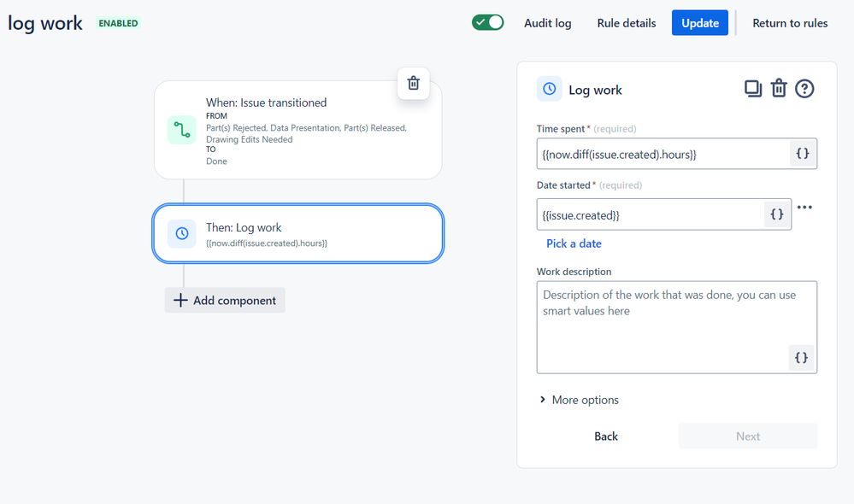Image resolution: width=854 pixels, height=504 pixels.
Task: Open Rule details
Action: click(x=627, y=23)
